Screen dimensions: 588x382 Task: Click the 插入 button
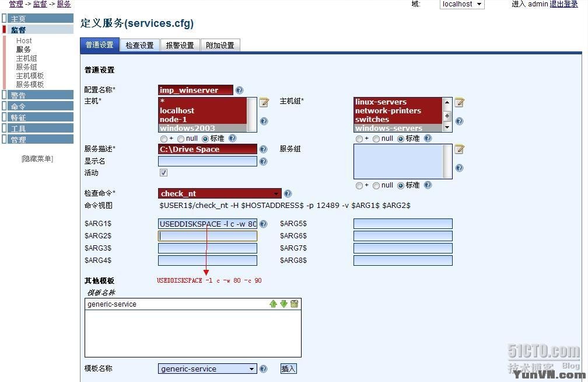click(x=288, y=369)
